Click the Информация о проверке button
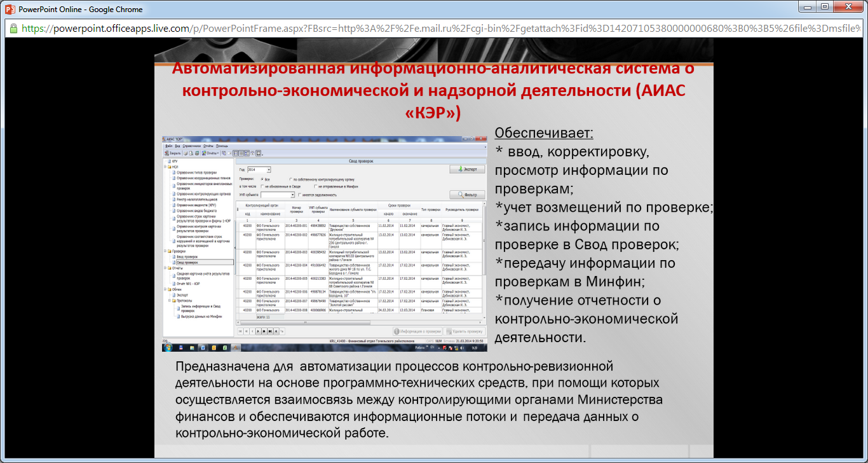The height and width of the screenshot is (463, 868). coord(417,331)
